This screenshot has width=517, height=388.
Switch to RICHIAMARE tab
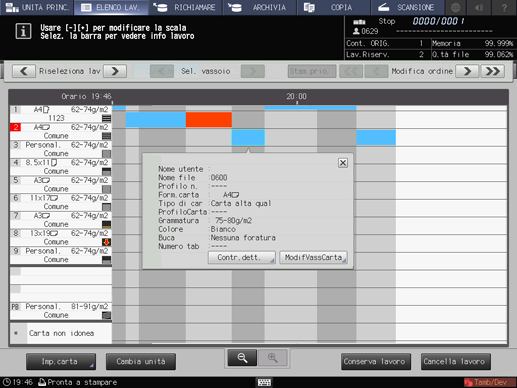pyautogui.click(x=186, y=7)
